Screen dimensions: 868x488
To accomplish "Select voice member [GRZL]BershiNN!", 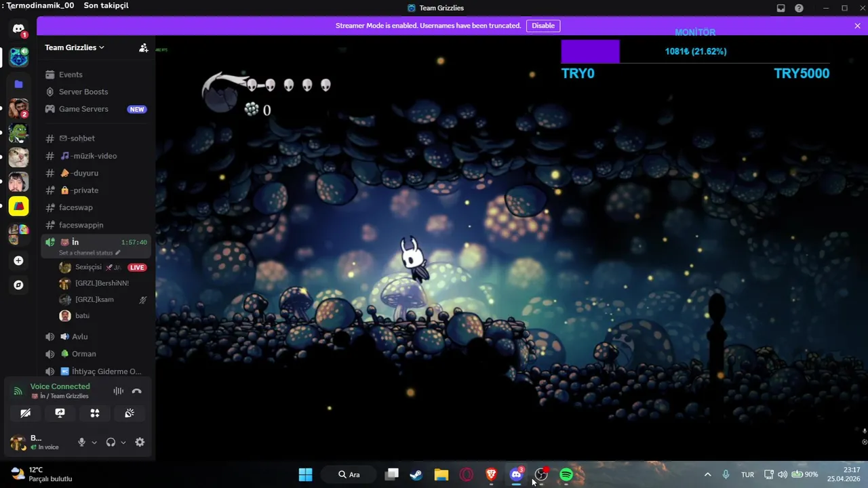I will click(102, 283).
